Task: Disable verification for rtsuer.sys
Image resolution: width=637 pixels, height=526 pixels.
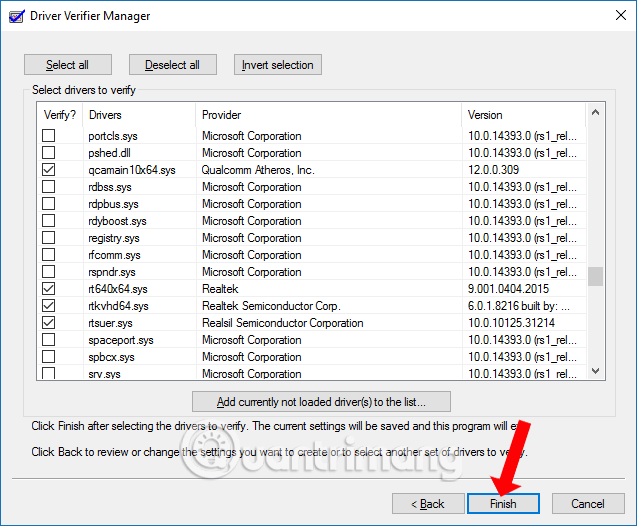Action: (48, 323)
